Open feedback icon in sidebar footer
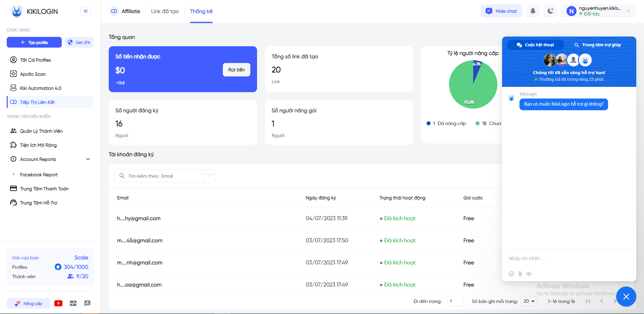This screenshot has width=644, height=314. pos(87,303)
